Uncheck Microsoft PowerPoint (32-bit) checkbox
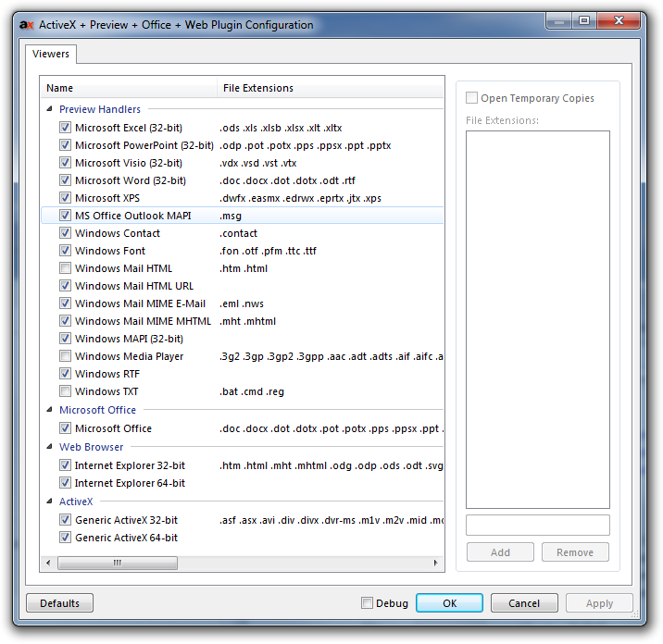Screen dimensions: 663x644 (x=65, y=145)
